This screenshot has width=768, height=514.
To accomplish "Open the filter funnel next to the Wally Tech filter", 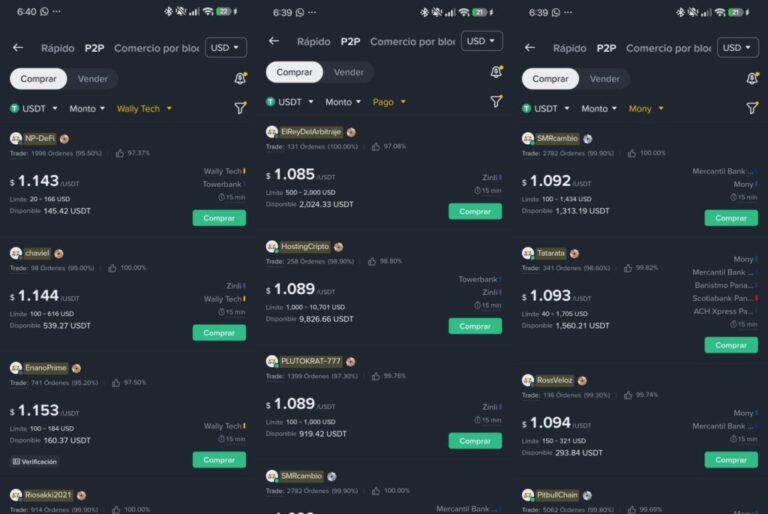I will click(240, 108).
